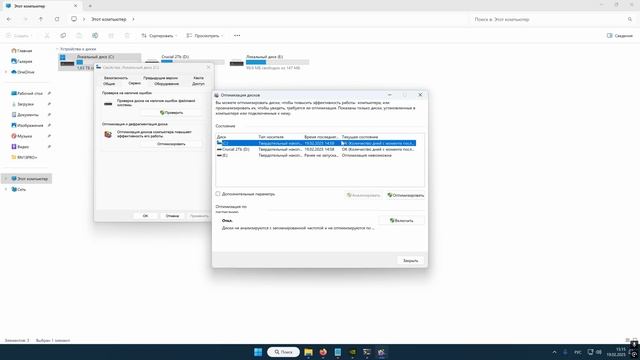
Task: Go back in File Explorer
Action: [9, 19]
